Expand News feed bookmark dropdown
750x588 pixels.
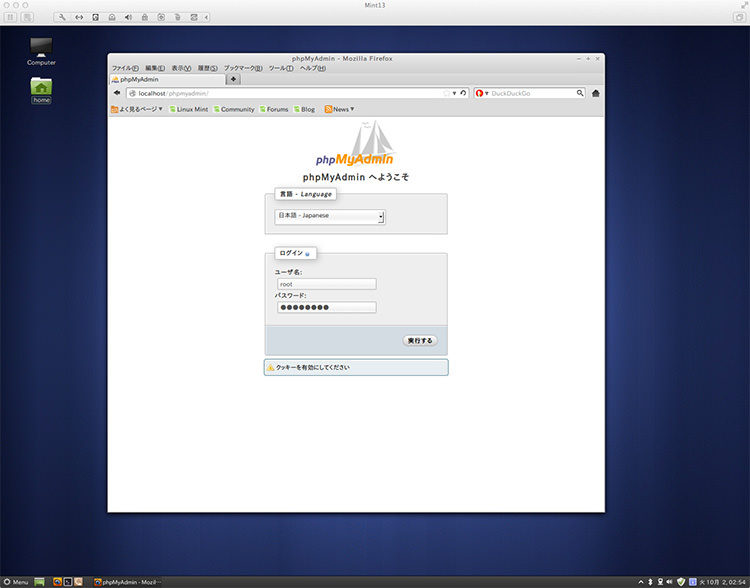[340, 109]
